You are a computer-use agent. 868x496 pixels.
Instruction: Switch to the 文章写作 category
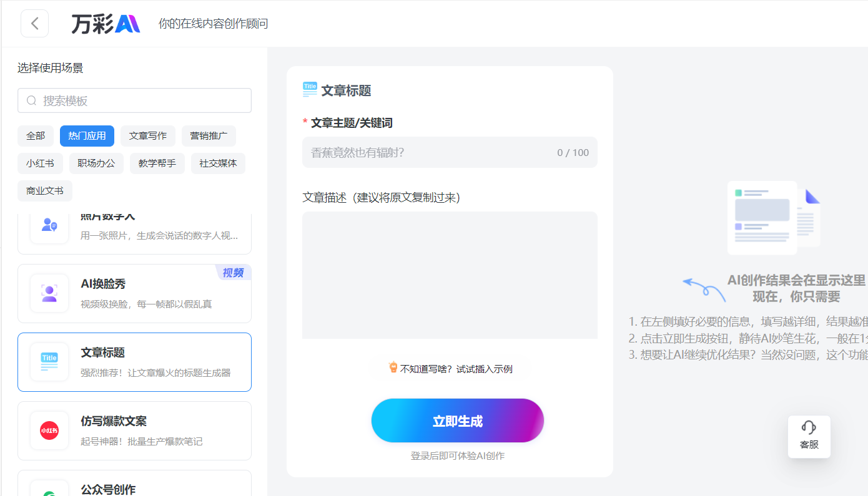[148, 135]
